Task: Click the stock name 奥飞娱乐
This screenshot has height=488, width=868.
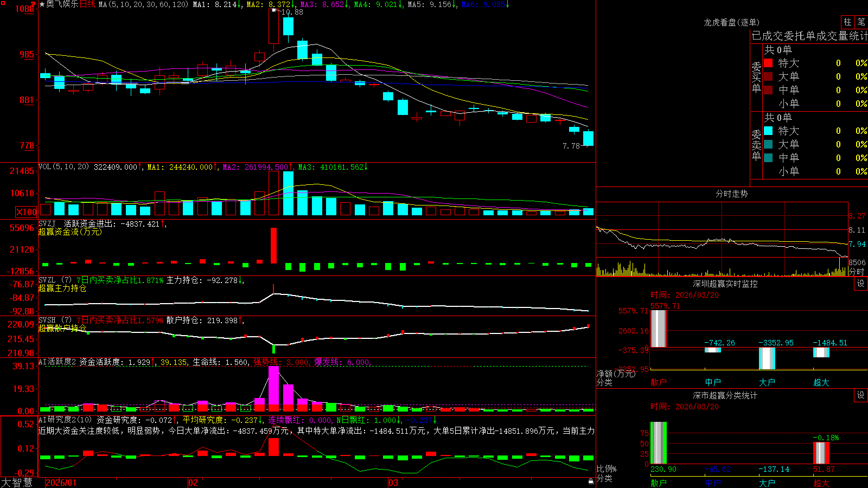Action: pos(62,4)
